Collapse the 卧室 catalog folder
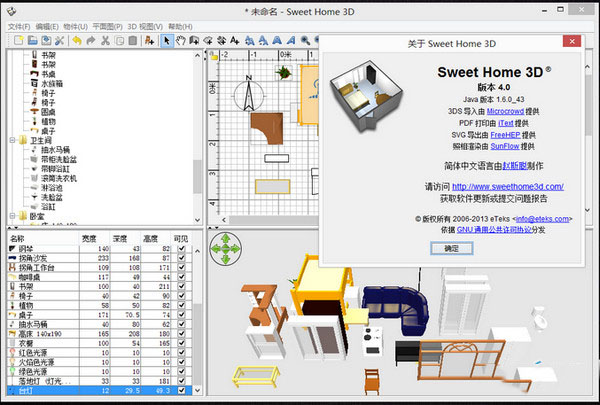The height and width of the screenshot is (405, 600). coord(12,216)
